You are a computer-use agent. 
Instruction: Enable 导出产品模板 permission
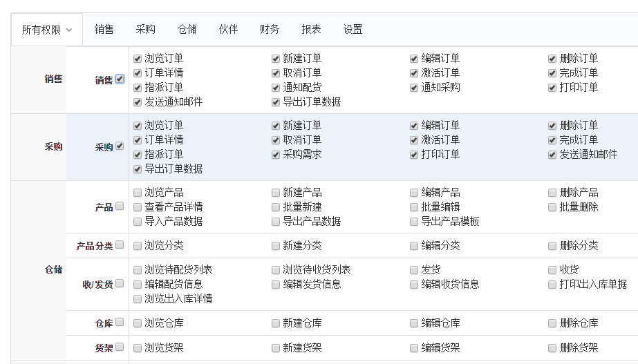coord(414,222)
